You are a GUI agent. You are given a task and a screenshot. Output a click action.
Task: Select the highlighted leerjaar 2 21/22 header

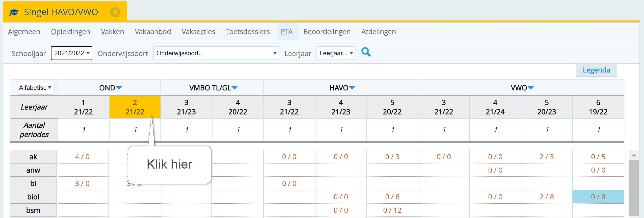135,107
